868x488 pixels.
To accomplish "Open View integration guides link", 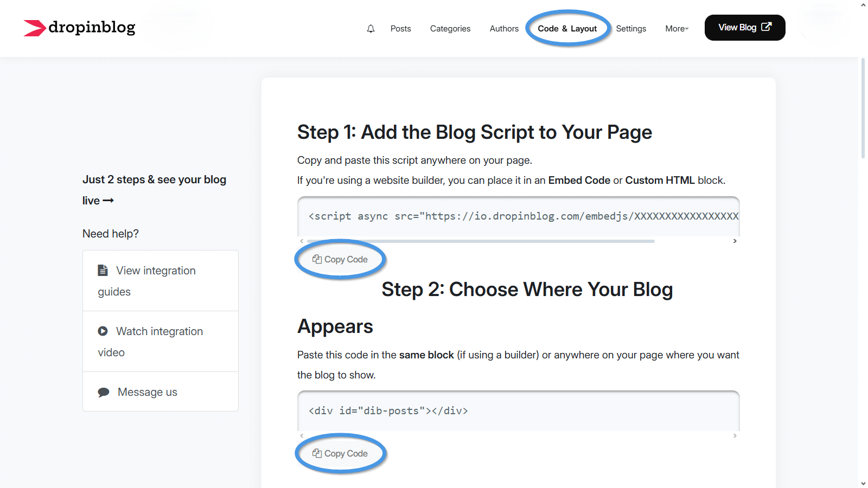I will tap(161, 281).
